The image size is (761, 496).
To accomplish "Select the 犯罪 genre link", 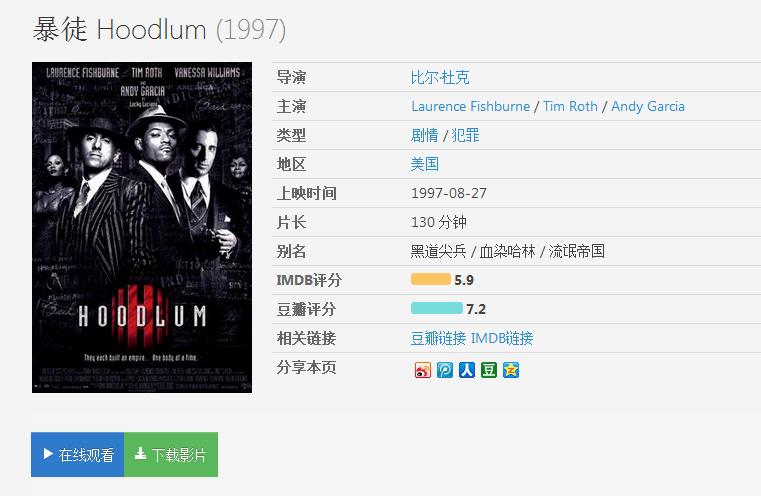I will pos(466,135).
